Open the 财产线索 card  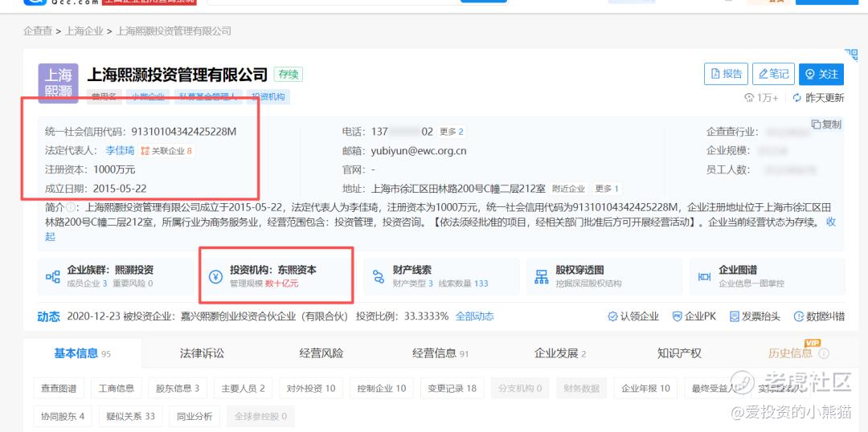tap(441, 276)
